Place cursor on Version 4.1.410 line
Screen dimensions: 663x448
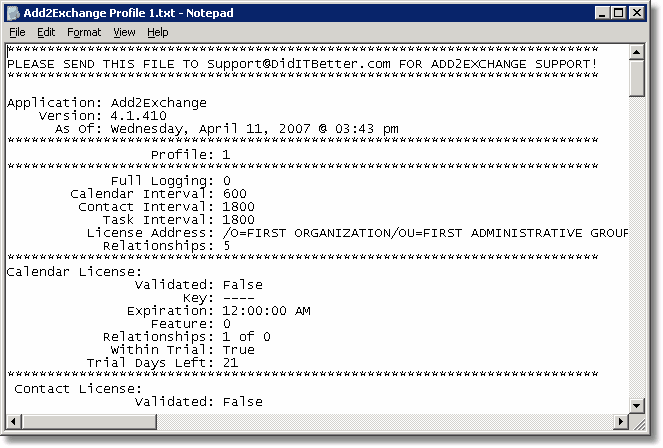(103, 116)
